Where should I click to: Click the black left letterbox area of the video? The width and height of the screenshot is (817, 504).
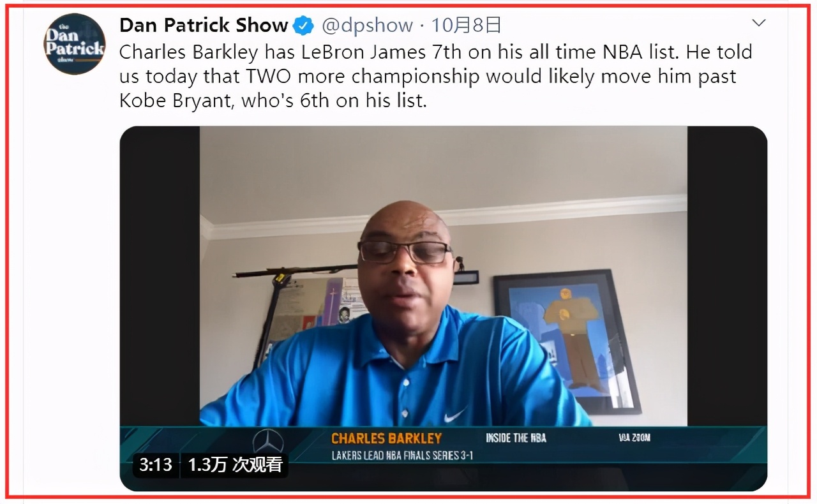point(160,276)
